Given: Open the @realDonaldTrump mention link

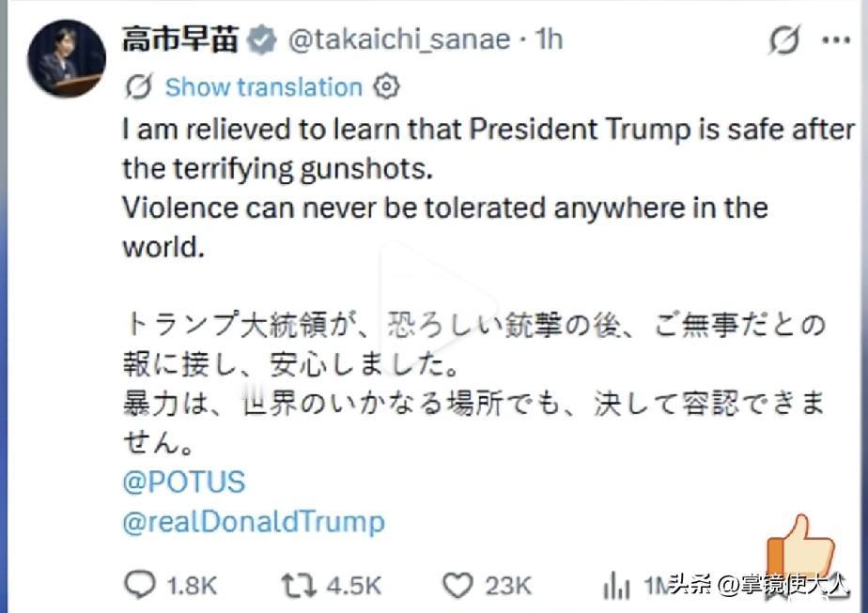Looking at the screenshot, I should [254, 521].
